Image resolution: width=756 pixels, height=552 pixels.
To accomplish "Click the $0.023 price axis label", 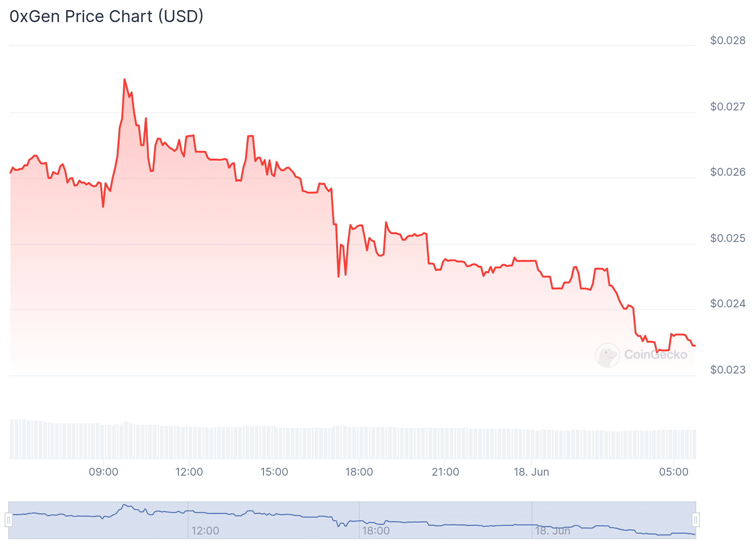I will tap(727, 370).
